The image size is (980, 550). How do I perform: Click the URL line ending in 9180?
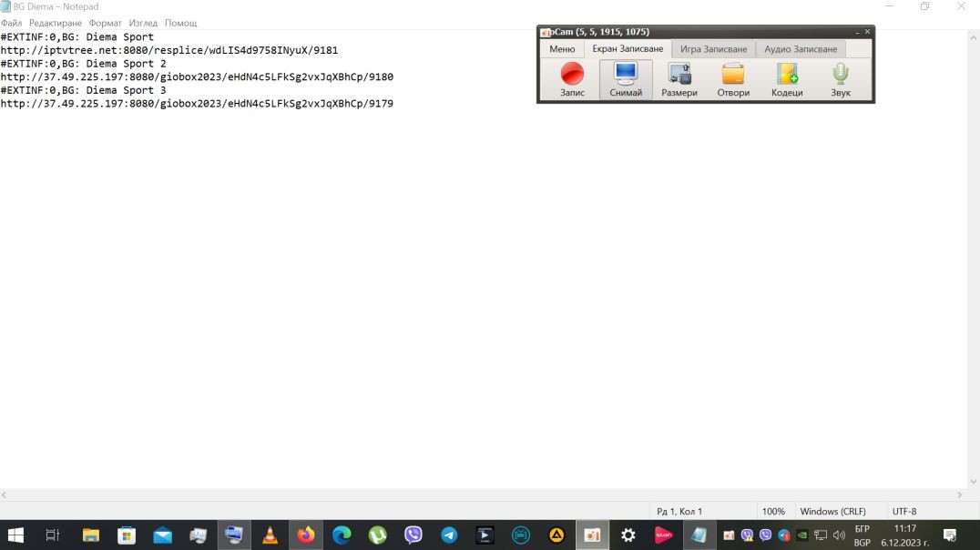[x=197, y=76]
